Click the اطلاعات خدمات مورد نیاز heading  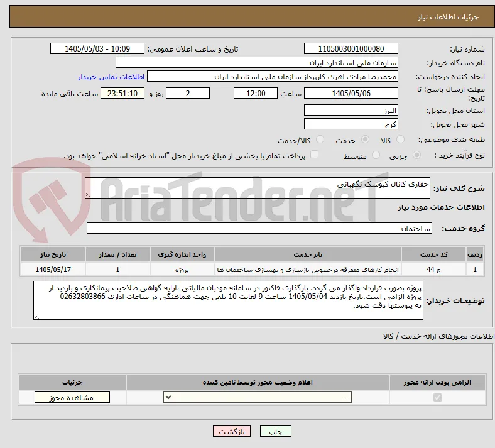tap(441, 207)
